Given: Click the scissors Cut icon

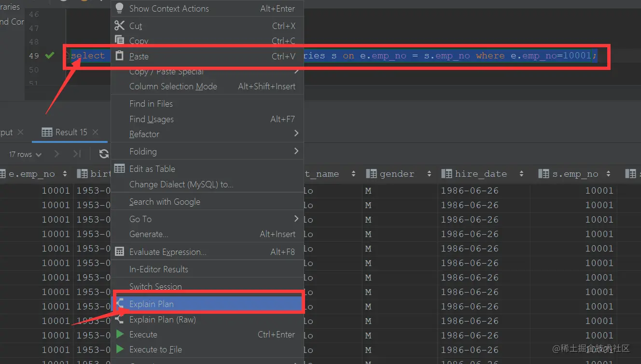Looking at the screenshot, I should click(119, 26).
